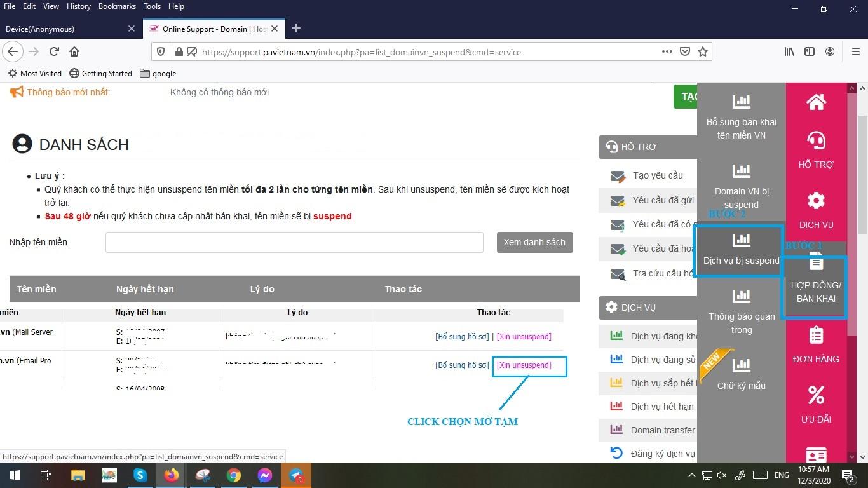Close the Device(Anonymous) tab
This screenshot has width=868, height=488.
[x=132, y=29]
